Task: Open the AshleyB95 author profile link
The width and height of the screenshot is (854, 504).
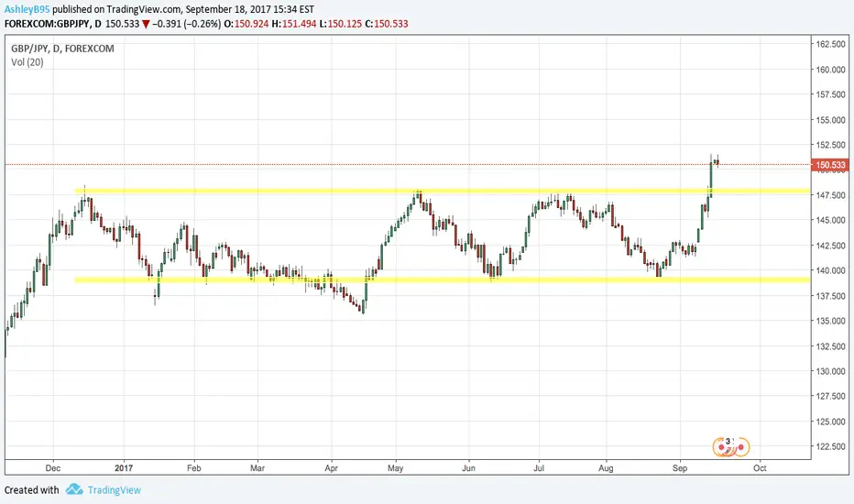Action: (x=27, y=9)
